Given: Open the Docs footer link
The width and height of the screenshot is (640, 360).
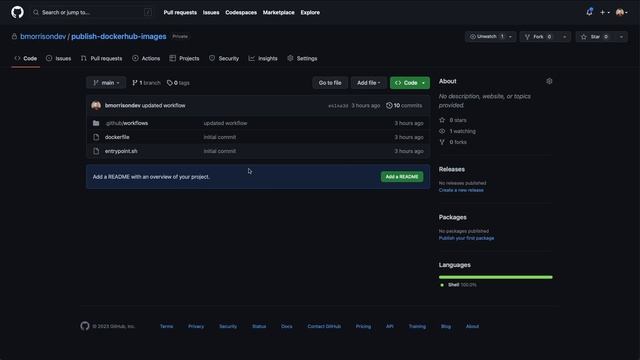Looking at the screenshot, I should [287, 327].
